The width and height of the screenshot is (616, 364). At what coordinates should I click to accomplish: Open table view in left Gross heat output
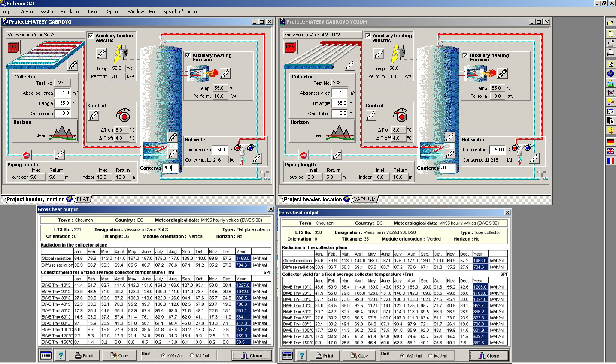(x=46, y=355)
